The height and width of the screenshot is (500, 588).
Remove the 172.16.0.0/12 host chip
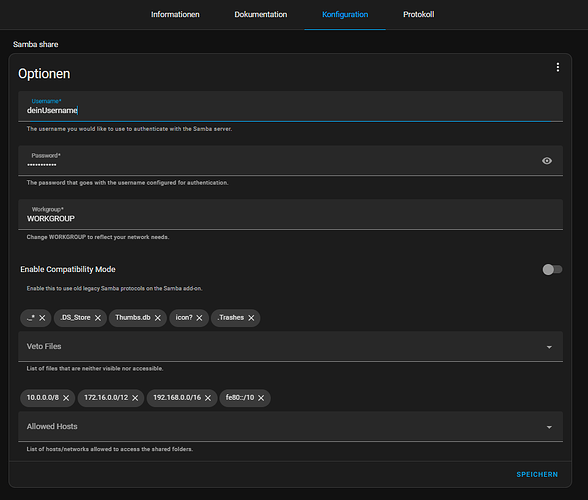click(135, 398)
